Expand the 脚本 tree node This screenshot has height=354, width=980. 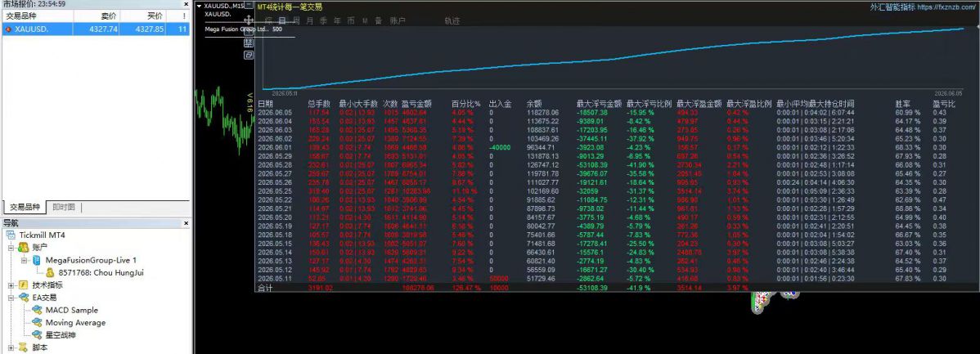[11, 347]
